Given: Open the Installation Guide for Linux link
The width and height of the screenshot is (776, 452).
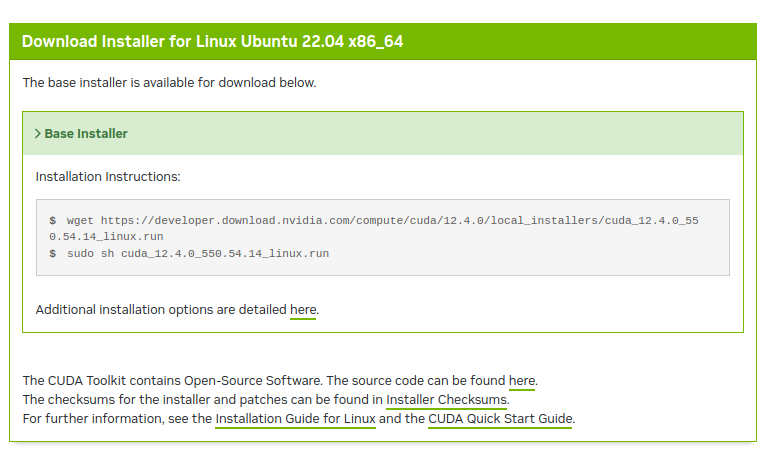Looking at the screenshot, I should (x=295, y=419).
